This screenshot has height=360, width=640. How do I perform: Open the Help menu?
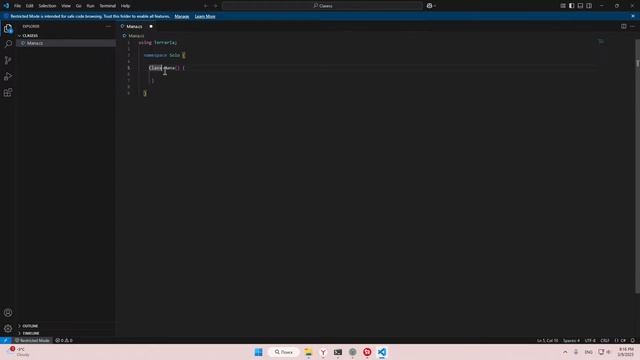pos(125,6)
